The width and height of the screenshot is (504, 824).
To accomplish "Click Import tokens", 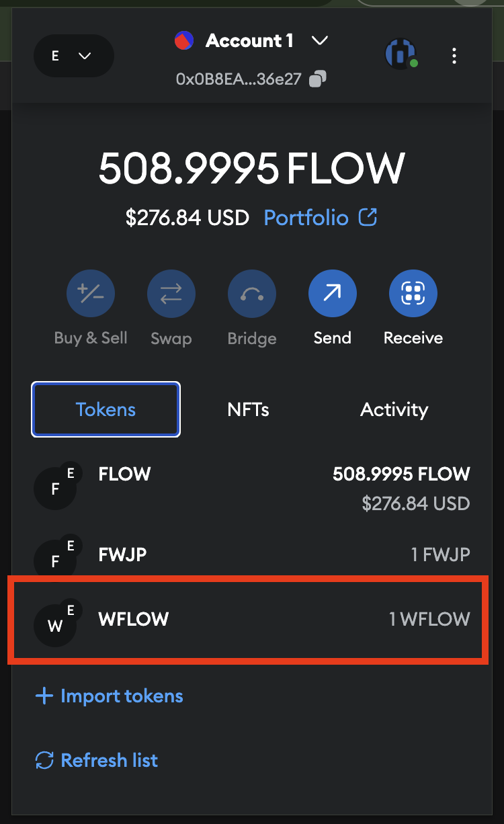I will pyautogui.click(x=108, y=696).
